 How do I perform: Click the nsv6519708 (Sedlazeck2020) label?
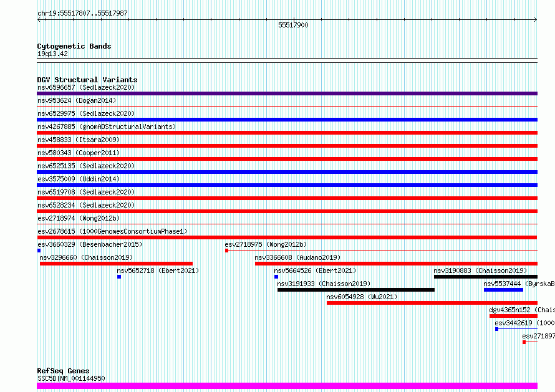click(x=86, y=192)
